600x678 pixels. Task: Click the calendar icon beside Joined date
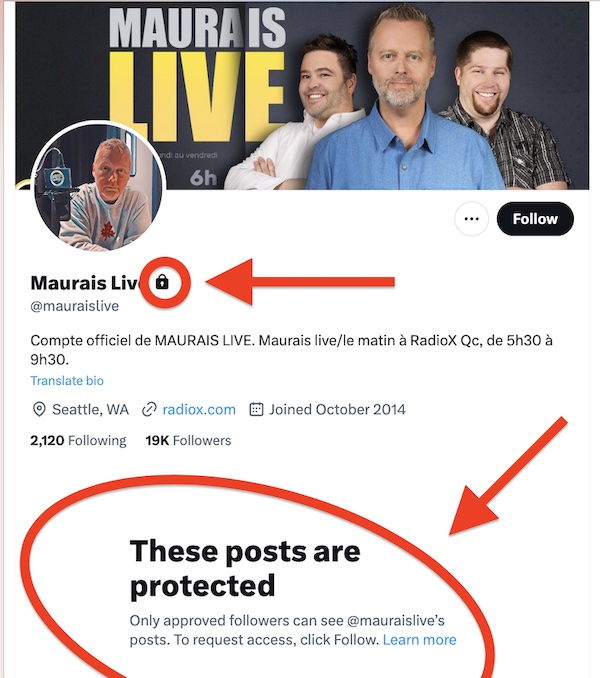click(x=256, y=409)
